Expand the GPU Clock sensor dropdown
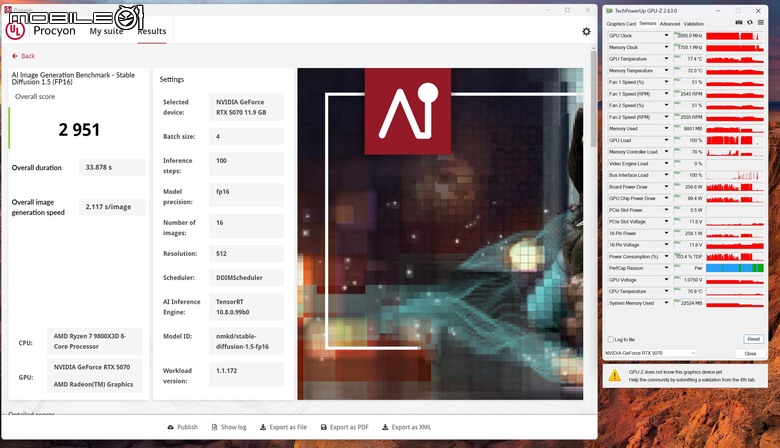This screenshot has height=448, width=780. point(666,35)
